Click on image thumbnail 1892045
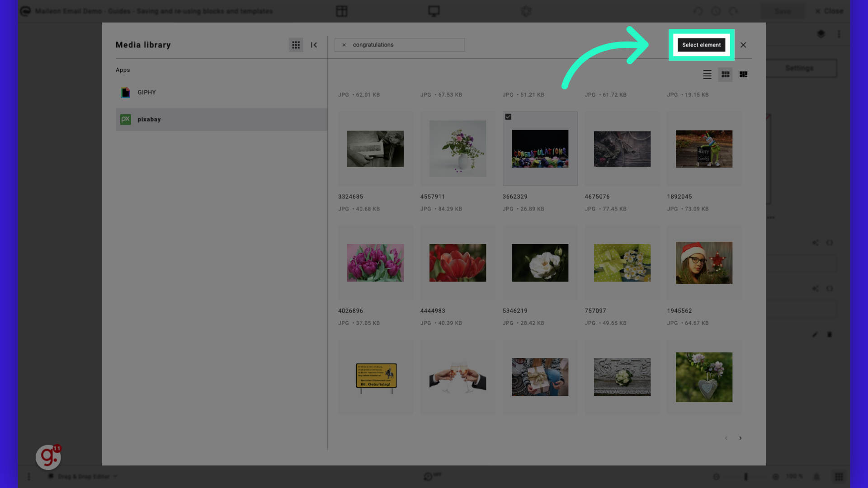Screen dimensions: 868x488 (x=704, y=148)
